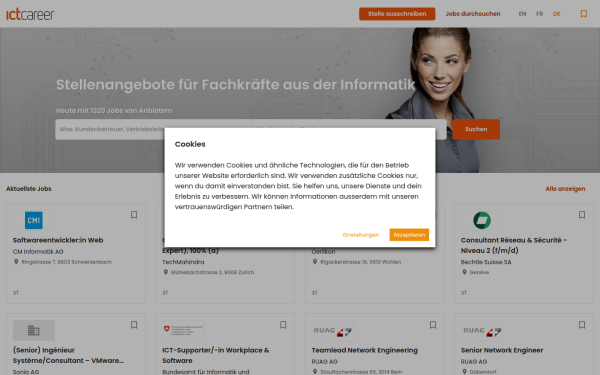Click the ictcareer logo

tap(30, 14)
